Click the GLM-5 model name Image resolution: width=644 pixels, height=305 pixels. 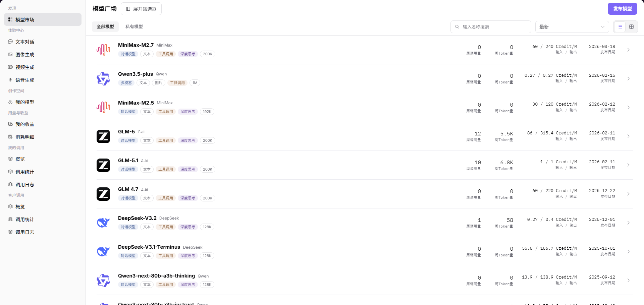[x=126, y=132]
